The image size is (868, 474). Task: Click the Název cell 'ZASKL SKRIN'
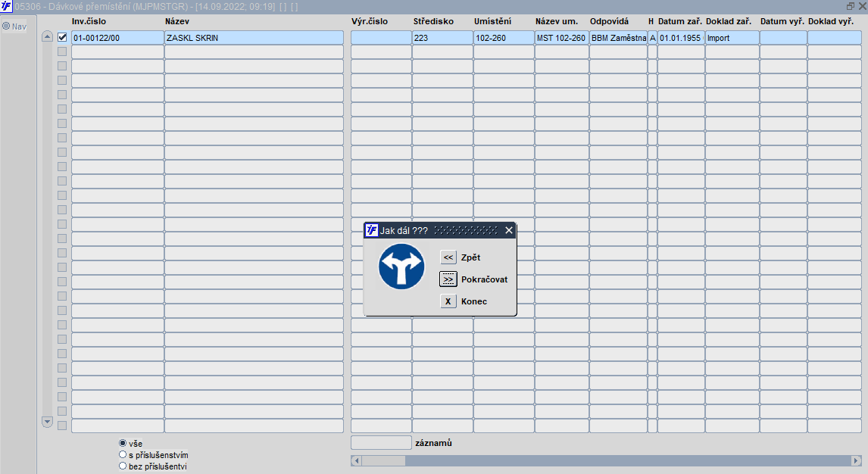[254, 38]
